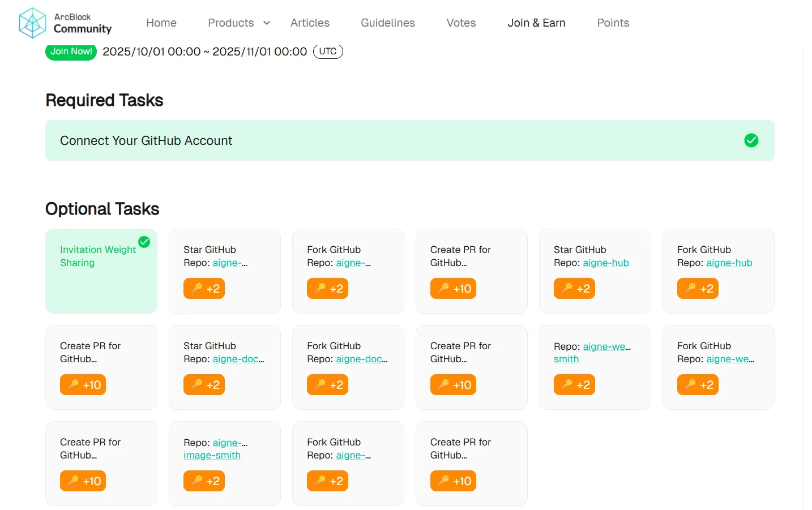Click the checkmark on Invitation Weight Sharing card
The width and height of the screenshot is (812, 510).
pos(144,242)
